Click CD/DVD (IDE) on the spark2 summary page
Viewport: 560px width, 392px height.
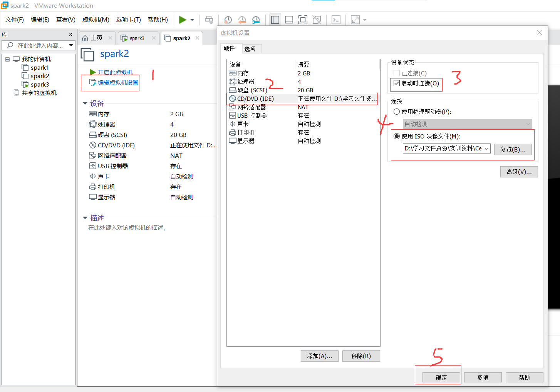[x=112, y=145]
